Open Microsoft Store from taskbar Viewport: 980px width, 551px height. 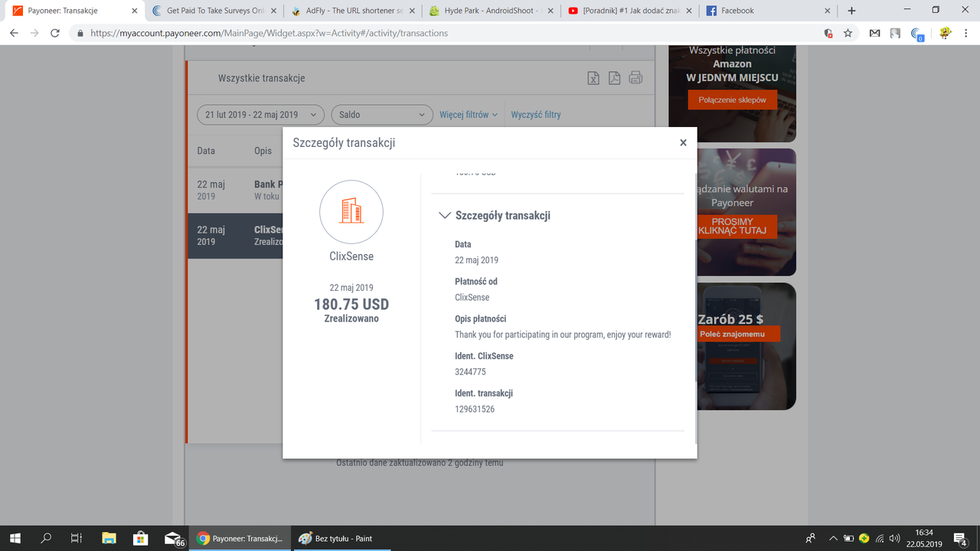point(140,538)
